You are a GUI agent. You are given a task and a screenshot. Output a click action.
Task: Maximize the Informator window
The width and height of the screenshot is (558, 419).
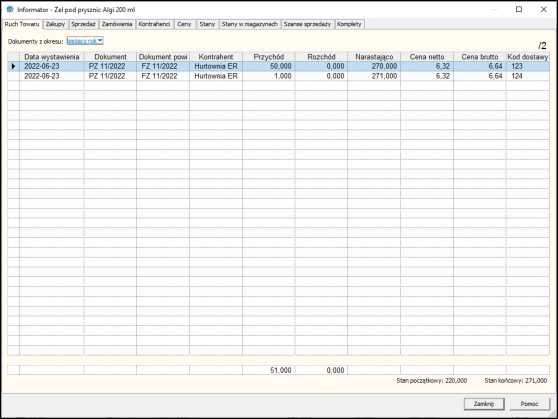pyautogui.click(x=519, y=9)
